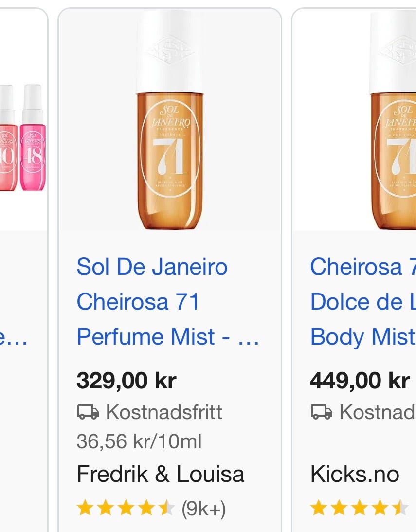The width and height of the screenshot is (416, 532).
Task: Click the star rating under Fredrik & Louisa
Action: click(126, 509)
